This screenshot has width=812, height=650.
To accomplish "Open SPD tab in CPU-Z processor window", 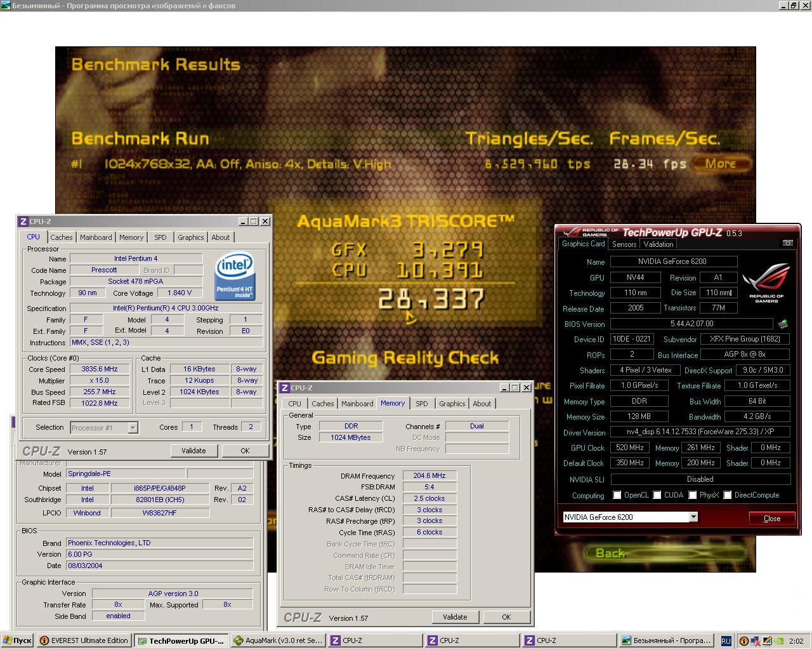I will point(160,237).
